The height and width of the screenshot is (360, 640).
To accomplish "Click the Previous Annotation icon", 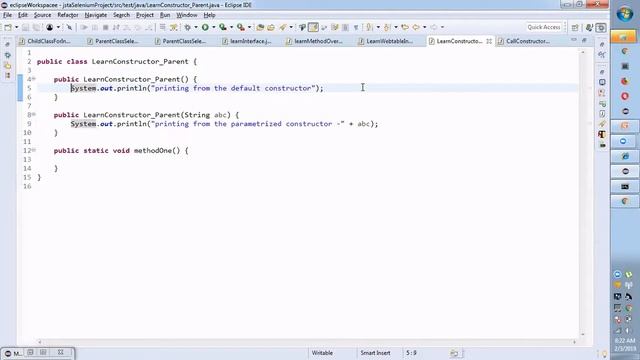I will click(x=387, y=27).
